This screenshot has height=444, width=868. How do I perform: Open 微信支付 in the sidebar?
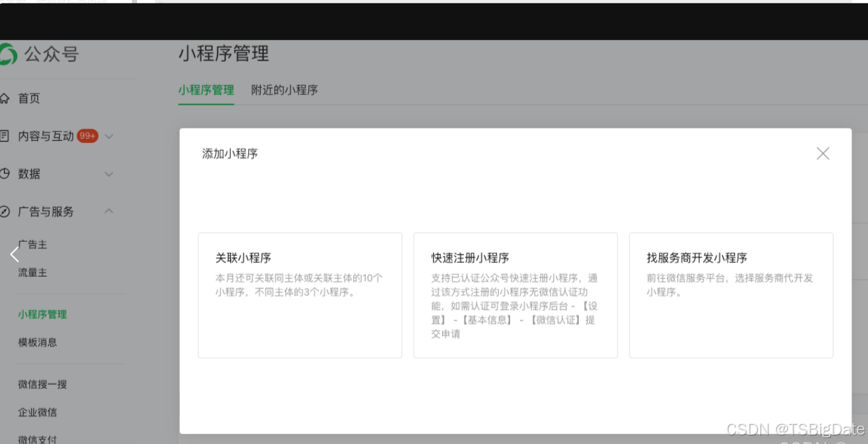[38, 439]
